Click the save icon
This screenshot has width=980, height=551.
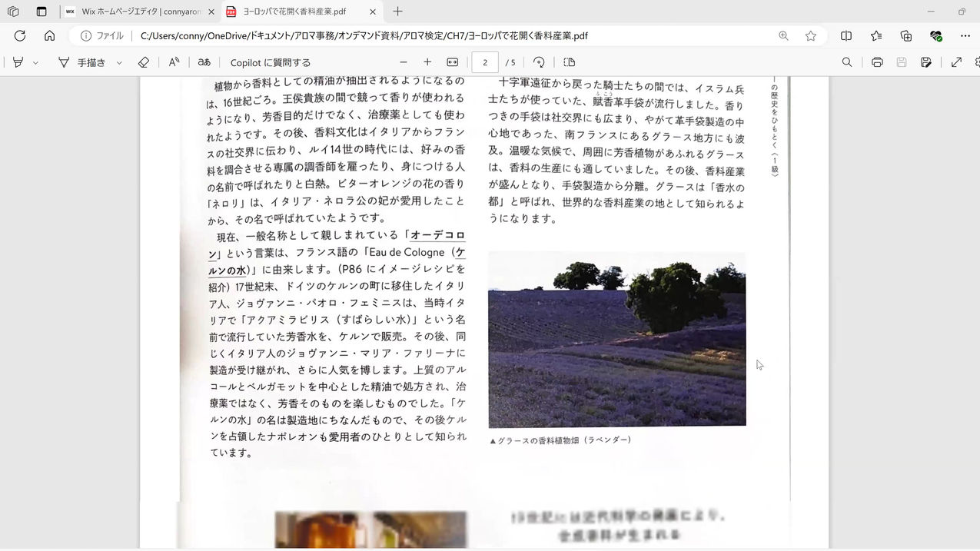(902, 62)
